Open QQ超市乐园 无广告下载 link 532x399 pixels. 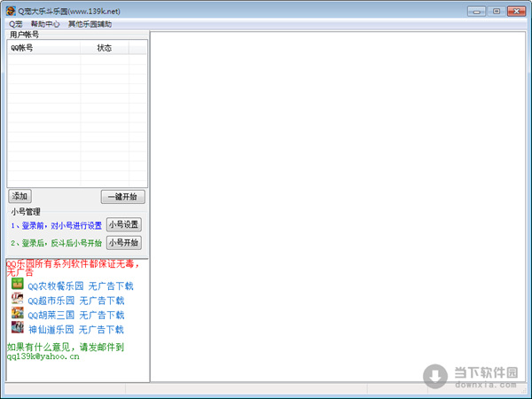click(x=76, y=301)
